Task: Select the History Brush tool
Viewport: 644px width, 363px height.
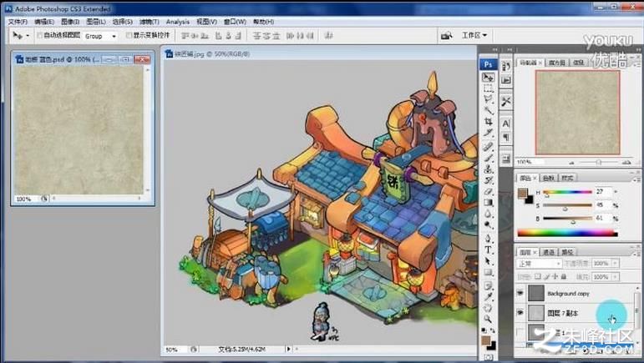Action: tap(488, 180)
